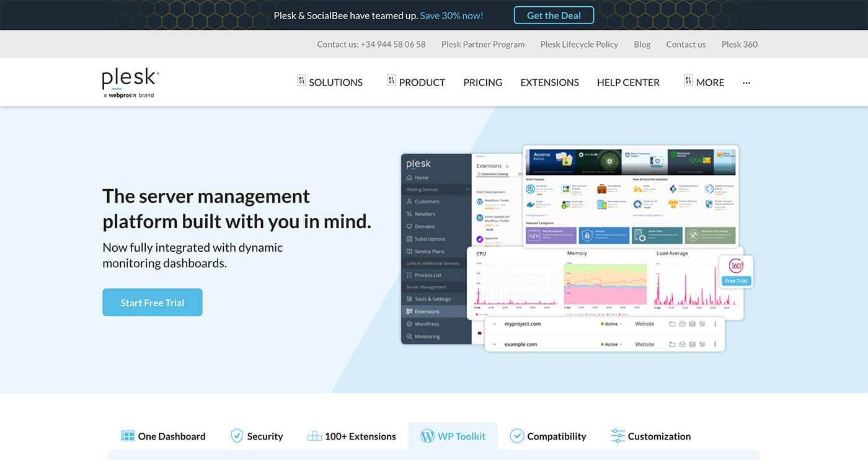Click the blue Security category tile
Image resolution: width=868 pixels, height=460 pixels.
[x=604, y=236]
